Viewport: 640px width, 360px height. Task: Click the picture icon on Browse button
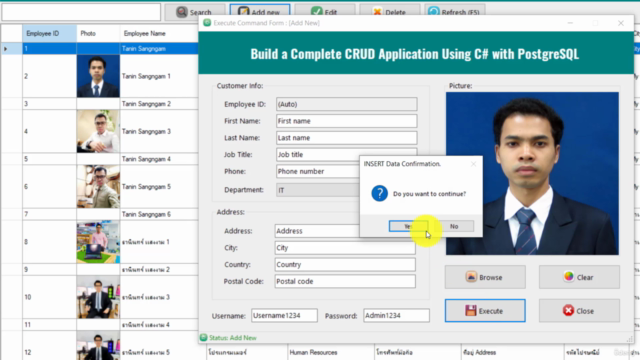pyautogui.click(x=471, y=277)
